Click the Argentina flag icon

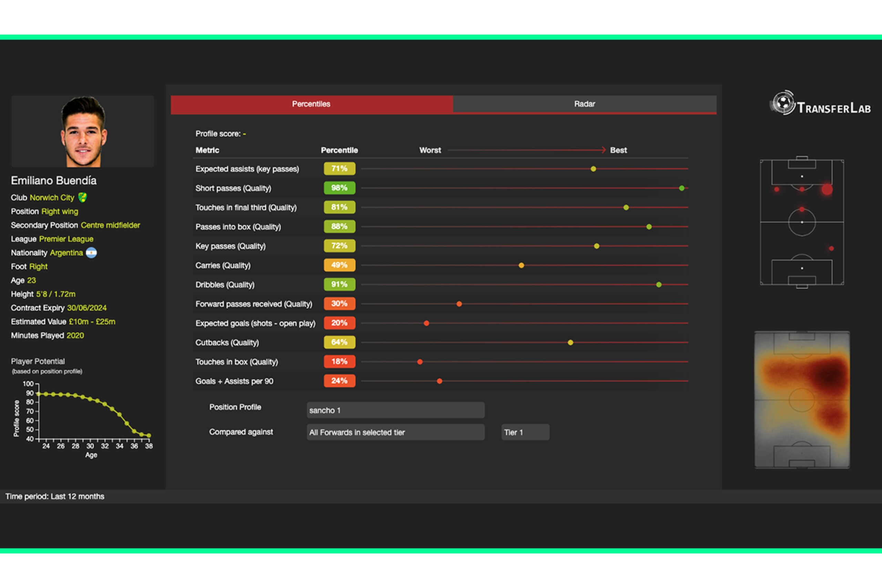(x=91, y=253)
